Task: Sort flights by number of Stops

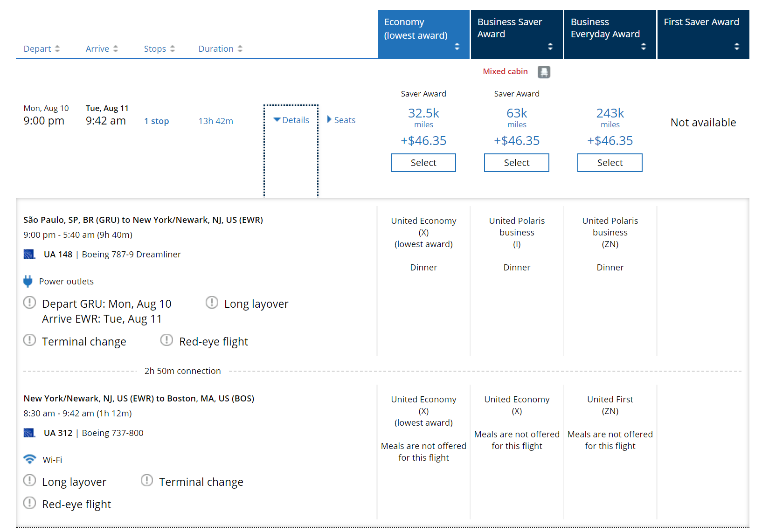Action: tap(159, 48)
